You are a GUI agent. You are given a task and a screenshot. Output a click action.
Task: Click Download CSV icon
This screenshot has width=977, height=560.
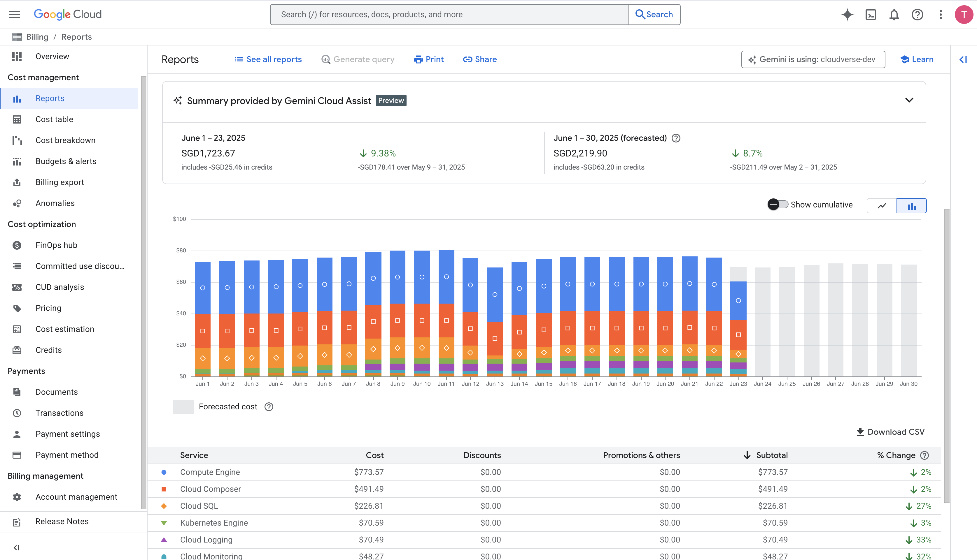click(860, 432)
